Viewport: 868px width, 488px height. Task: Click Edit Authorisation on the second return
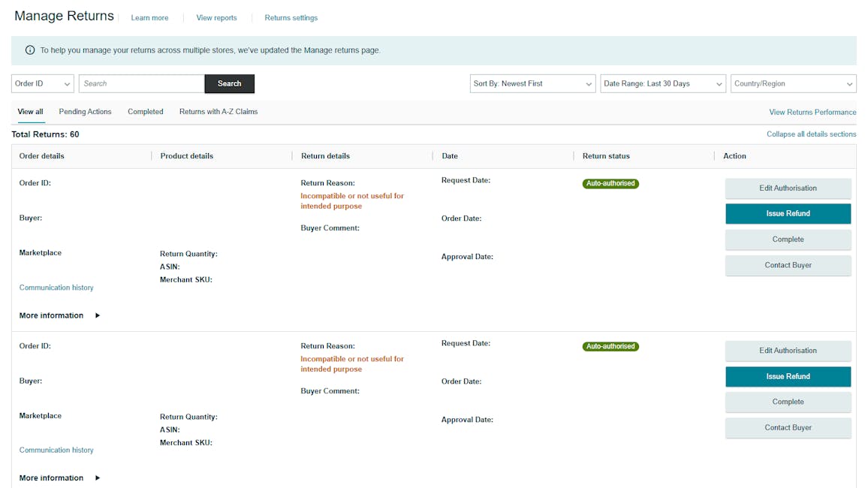788,351
